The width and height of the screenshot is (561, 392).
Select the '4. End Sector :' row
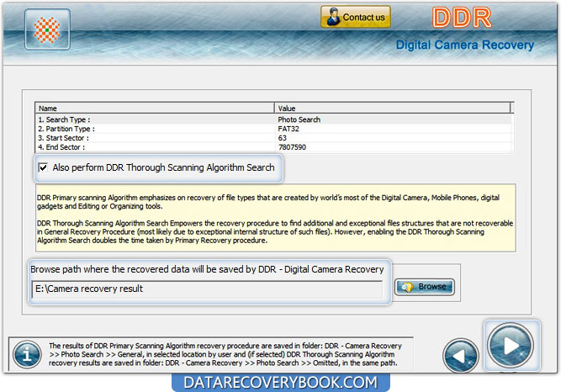(274, 147)
